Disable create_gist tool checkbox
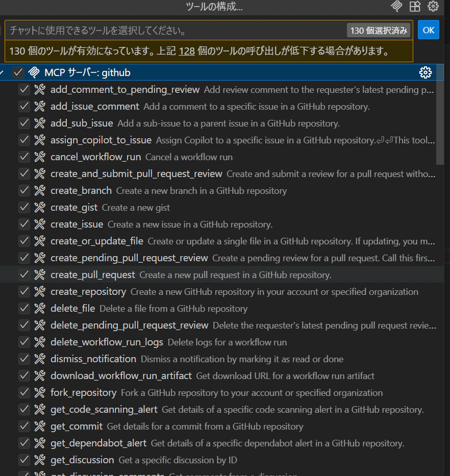450x476 pixels. (x=24, y=207)
